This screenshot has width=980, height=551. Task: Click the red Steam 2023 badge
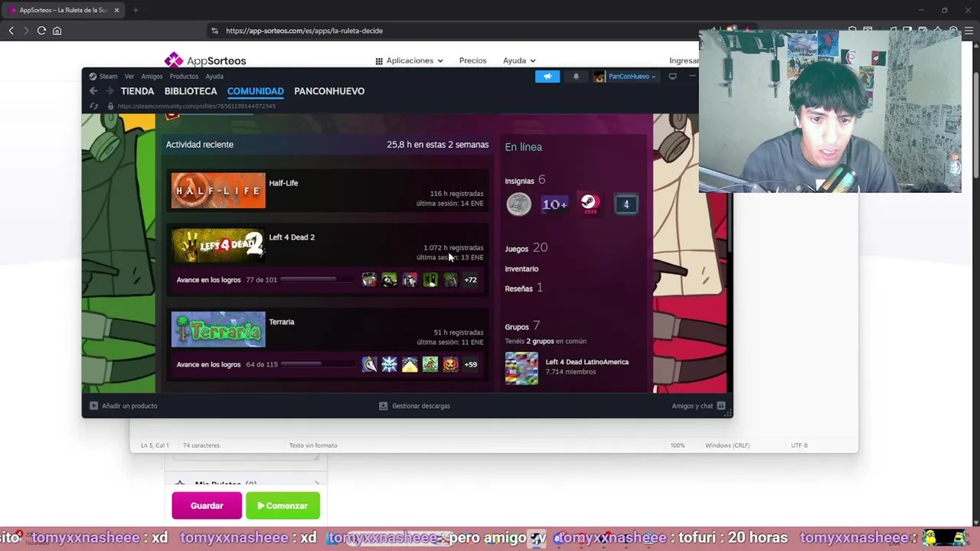589,204
